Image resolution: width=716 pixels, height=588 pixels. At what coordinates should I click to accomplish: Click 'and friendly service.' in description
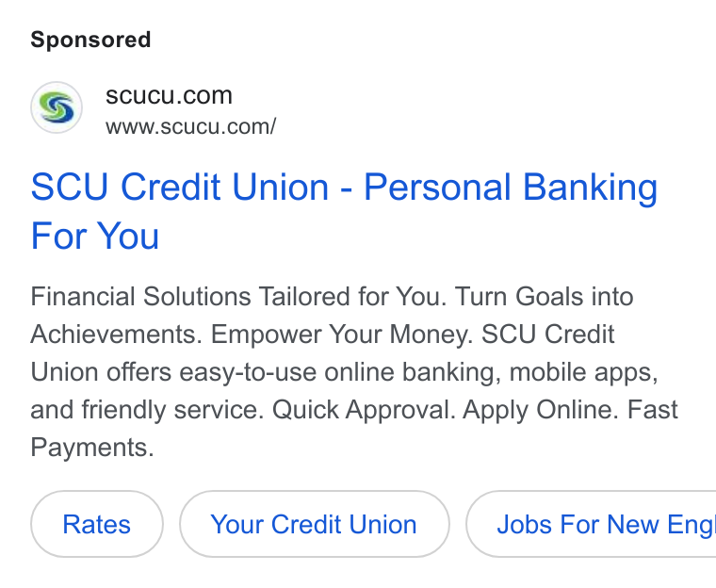click(148, 410)
